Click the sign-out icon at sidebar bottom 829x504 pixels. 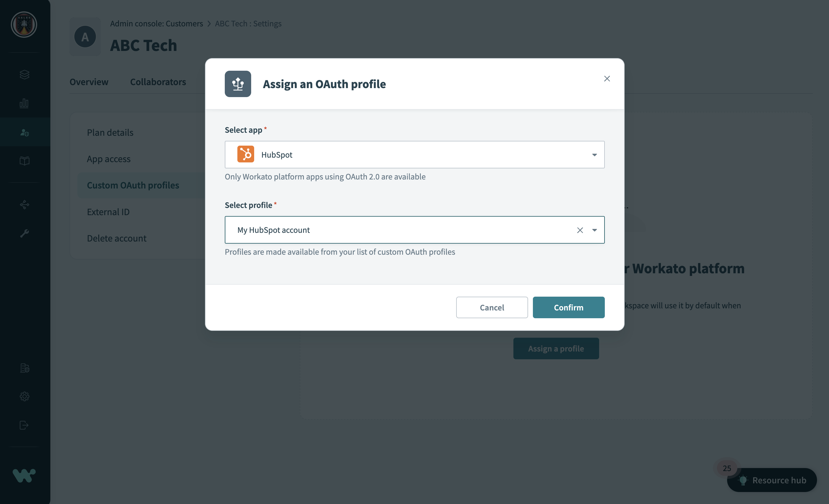click(25, 425)
